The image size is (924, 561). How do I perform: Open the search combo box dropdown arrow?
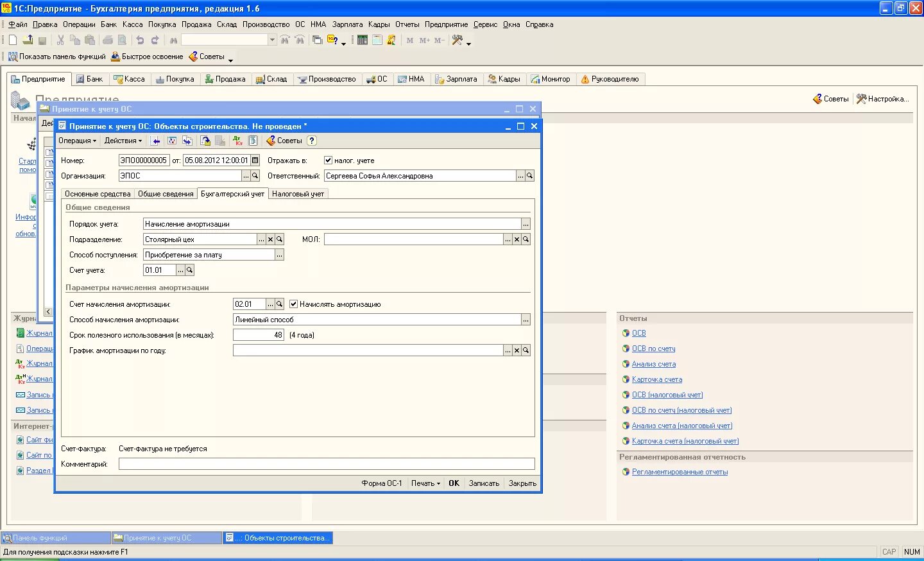272,40
